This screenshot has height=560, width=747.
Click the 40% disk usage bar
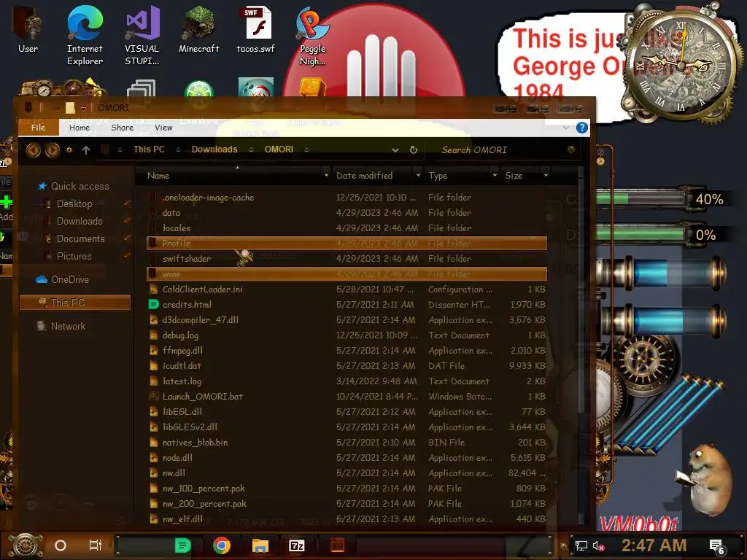tap(640, 199)
